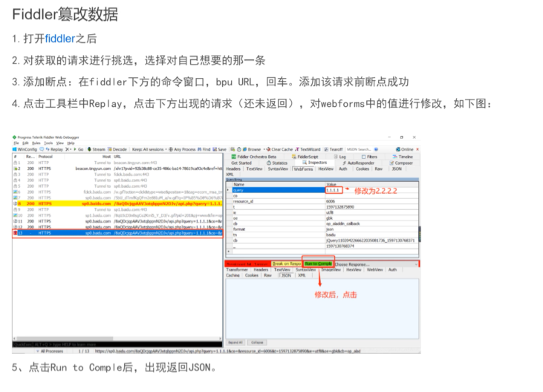Open the Help menu
Screen dimensions: 543x392
point(71,143)
